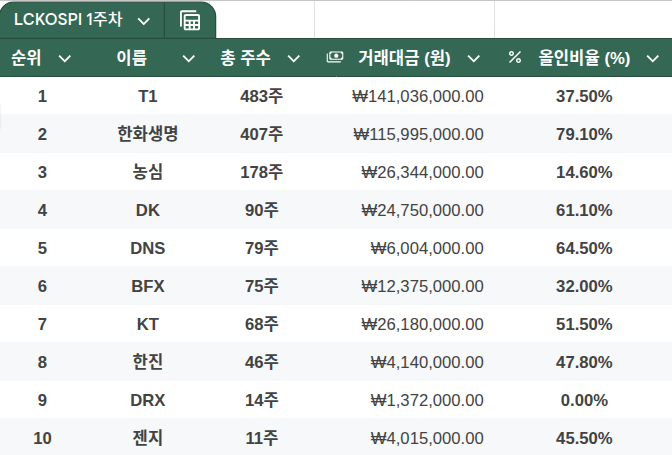
Task: Select the 483주 total shares cell
Action: (x=261, y=96)
